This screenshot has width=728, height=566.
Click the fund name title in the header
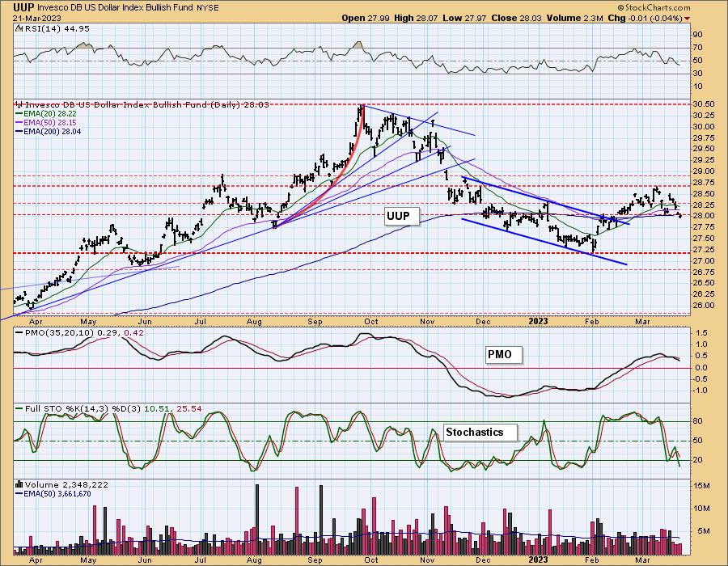tap(115, 8)
